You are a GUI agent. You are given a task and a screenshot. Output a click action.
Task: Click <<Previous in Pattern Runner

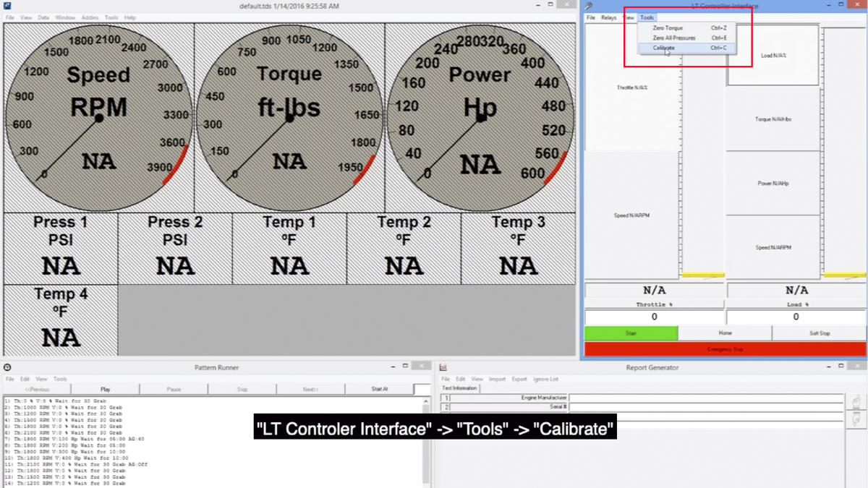click(37, 389)
